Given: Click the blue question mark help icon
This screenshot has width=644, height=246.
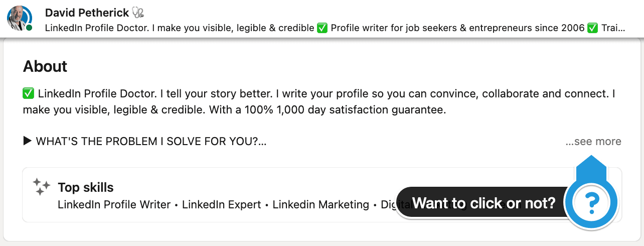Looking at the screenshot, I should (x=592, y=203).
